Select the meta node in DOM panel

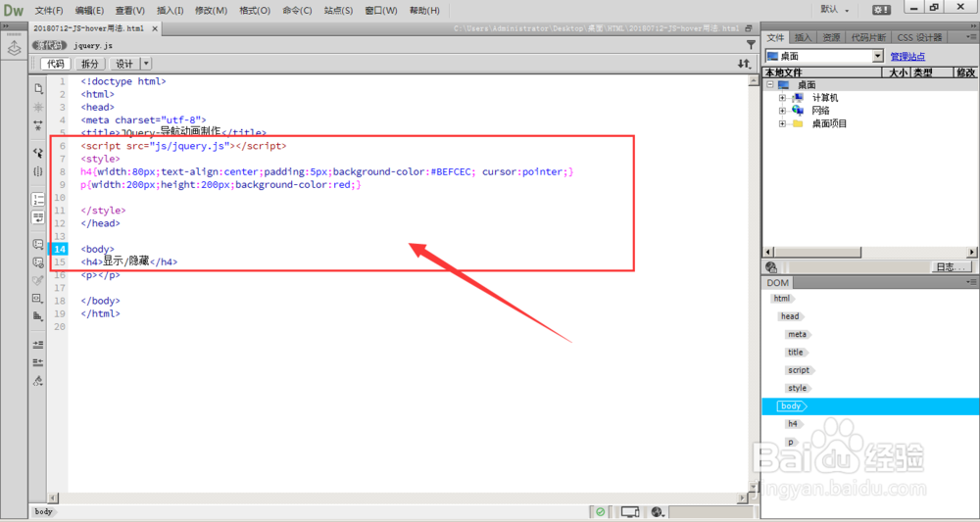798,335
